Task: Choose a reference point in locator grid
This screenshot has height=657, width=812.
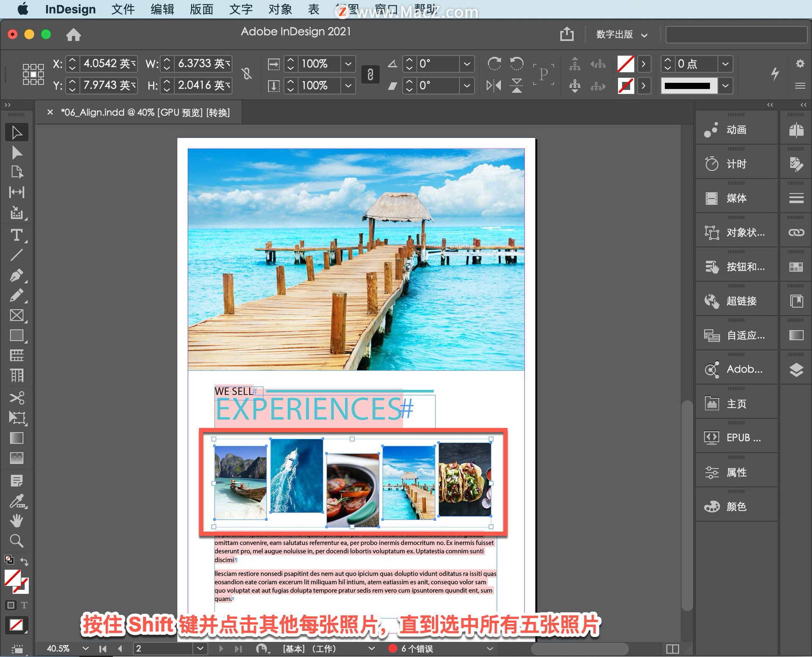Action: point(33,74)
